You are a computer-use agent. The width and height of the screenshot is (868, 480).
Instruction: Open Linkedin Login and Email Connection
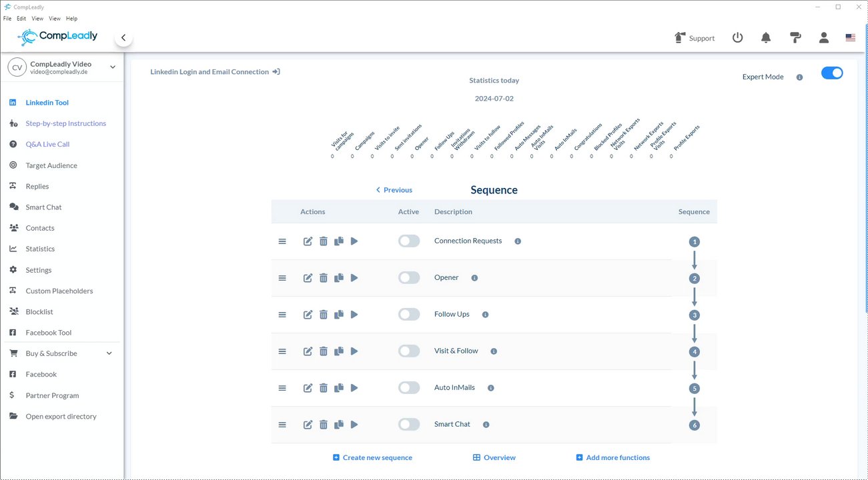click(x=215, y=71)
